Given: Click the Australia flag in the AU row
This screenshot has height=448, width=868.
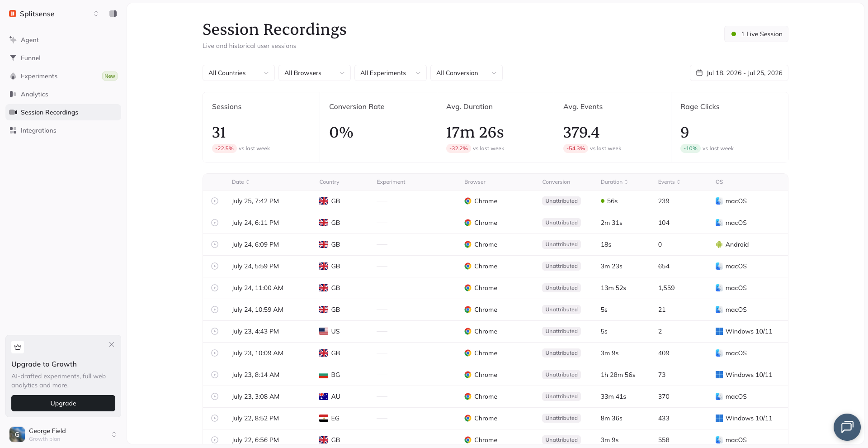Looking at the screenshot, I should 324,396.
